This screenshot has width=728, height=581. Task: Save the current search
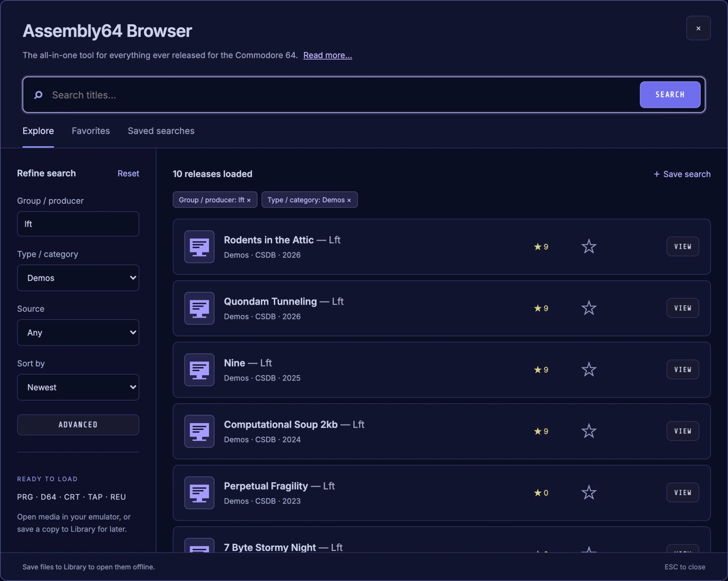pyautogui.click(x=682, y=174)
